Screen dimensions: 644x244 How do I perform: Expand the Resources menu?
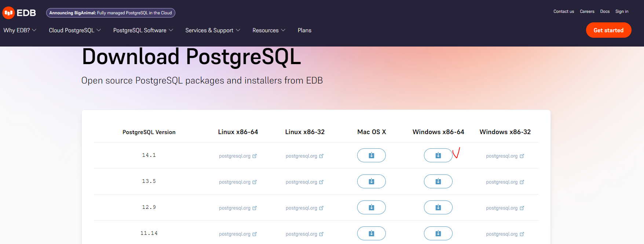(269, 30)
